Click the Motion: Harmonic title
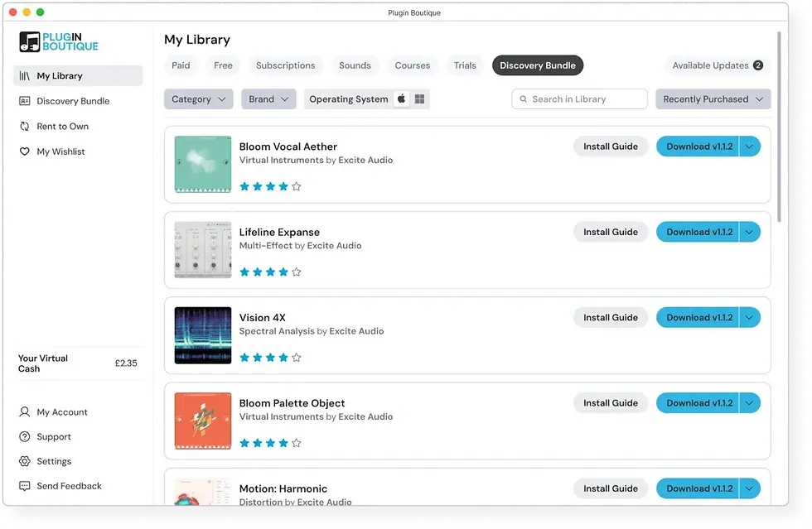The width and height of the screenshot is (812, 529). tap(283, 488)
